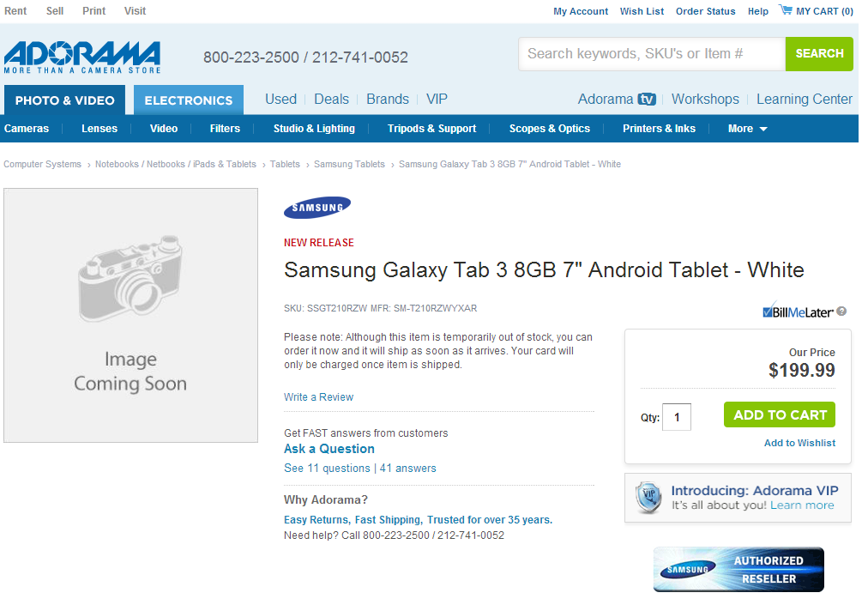The image size is (868, 611).
Task: Open Adorama TV link icon
Action: point(647,100)
